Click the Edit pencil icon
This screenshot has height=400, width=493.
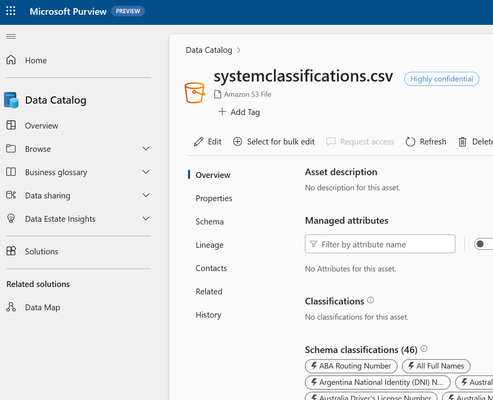pyautogui.click(x=198, y=142)
